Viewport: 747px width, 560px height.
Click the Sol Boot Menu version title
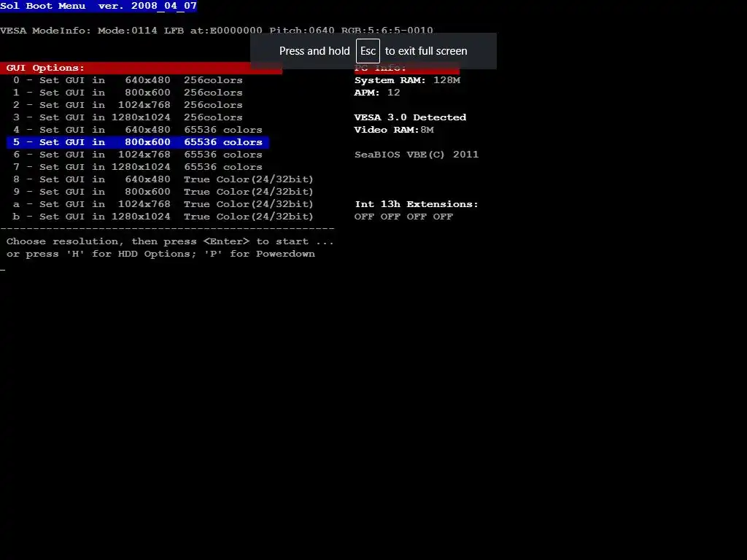(98, 6)
